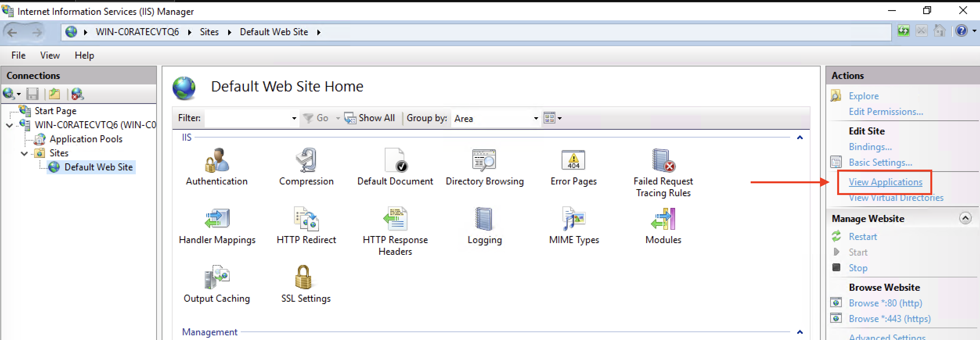The image size is (980, 340).
Task: Click the Delete Connection icon
Action: [x=77, y=94]
